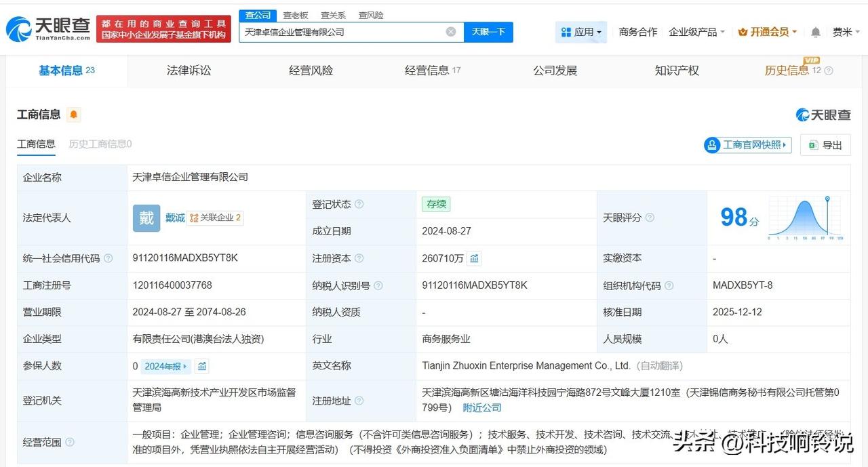Screen dimensions: 868x467
Task: Switch to the 法律诉讼 tab
Action: click(189, 70)
